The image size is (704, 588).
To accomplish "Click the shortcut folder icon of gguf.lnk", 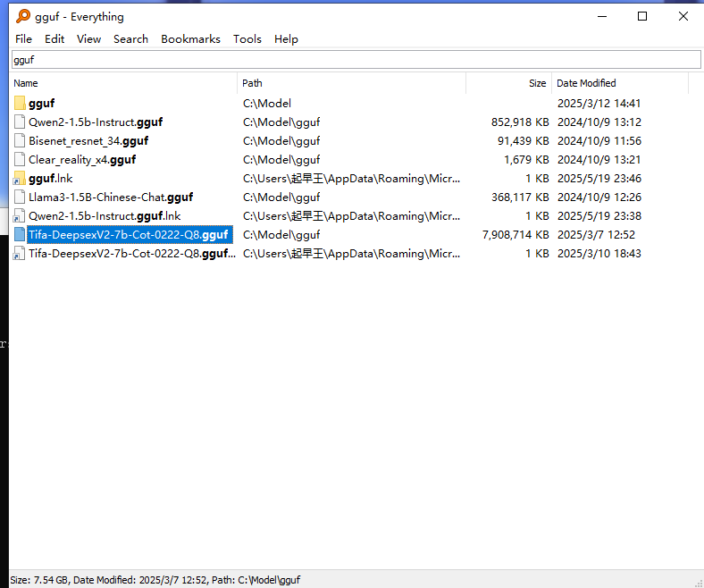I will coord(20,179).
